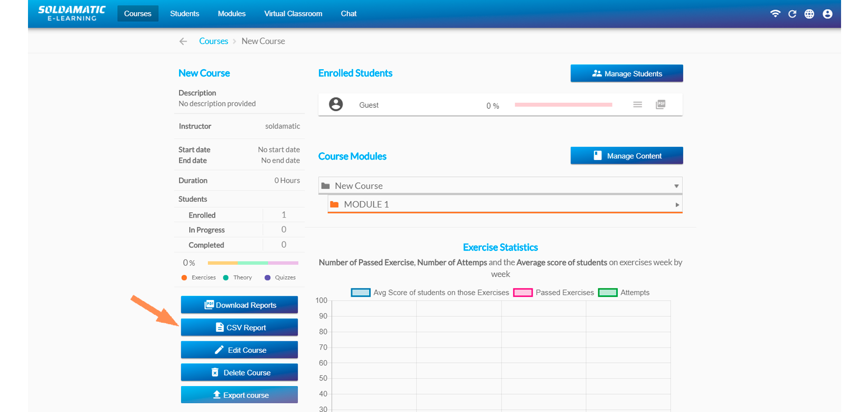Click the wifi connection status icon
Screen dimensions: 868x412
(775, 14)
